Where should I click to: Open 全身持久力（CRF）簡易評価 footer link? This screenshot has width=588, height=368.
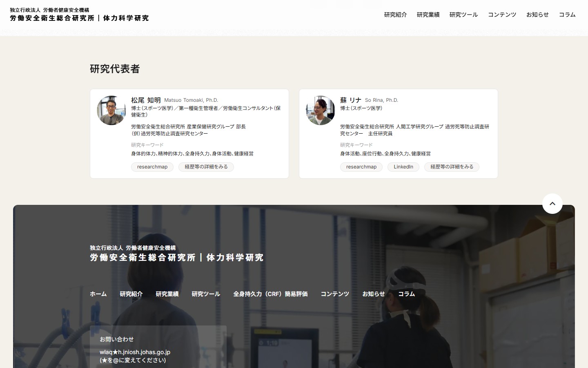coord(270,294)
